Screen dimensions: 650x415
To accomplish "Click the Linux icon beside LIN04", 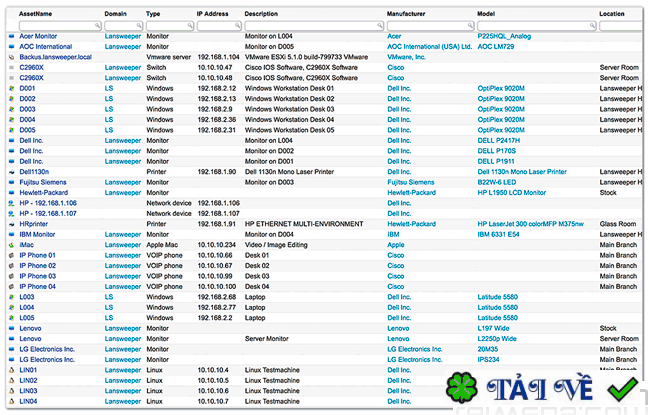I will (12, 401).
